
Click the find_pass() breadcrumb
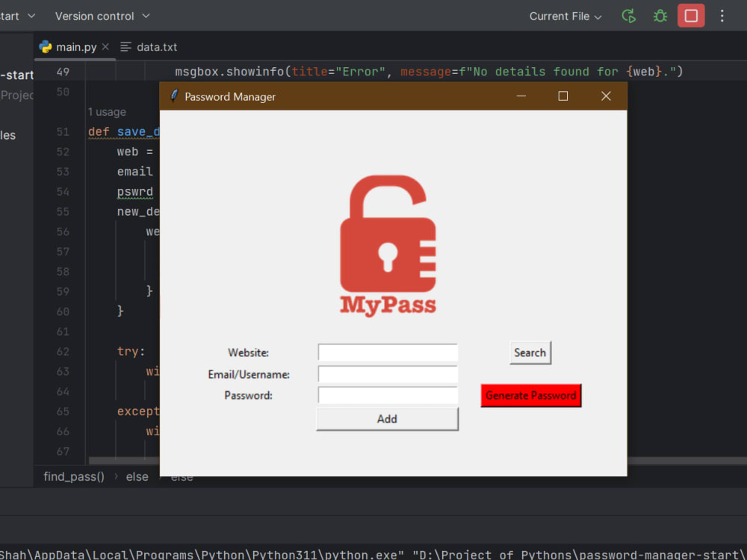74,476
